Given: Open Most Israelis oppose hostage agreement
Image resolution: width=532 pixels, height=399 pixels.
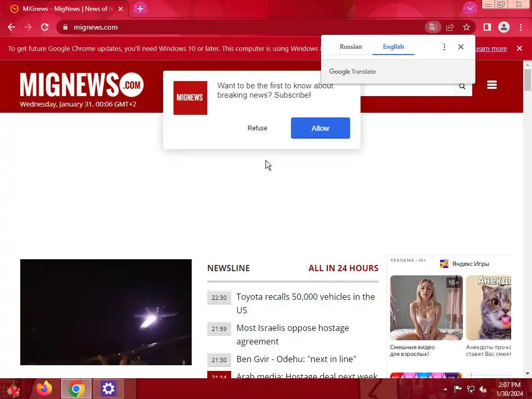Looking at the screenshot, I should point(292,335).
